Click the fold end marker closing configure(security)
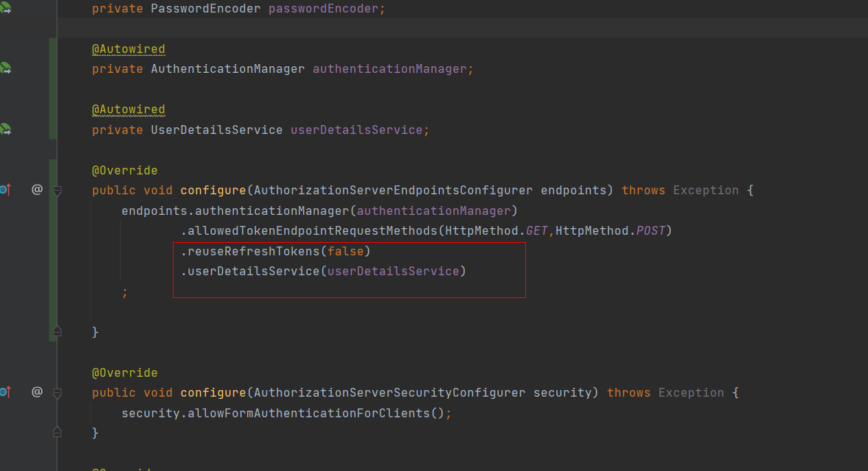 [x=57, y=433]
